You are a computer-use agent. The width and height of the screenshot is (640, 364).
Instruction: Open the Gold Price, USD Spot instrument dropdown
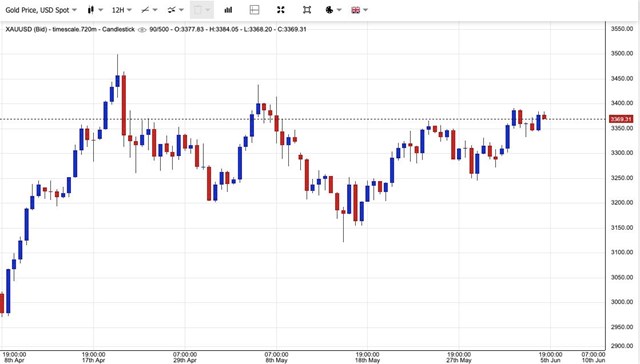[41, 10]
